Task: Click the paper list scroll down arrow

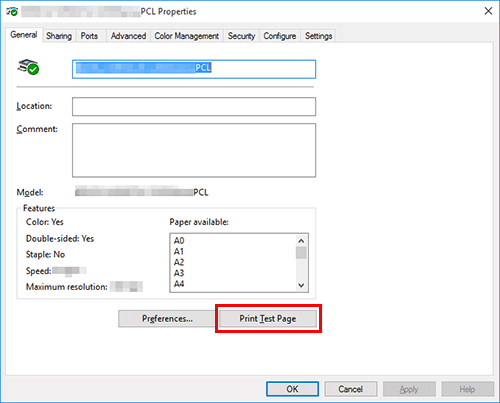Action: point(301,285)
